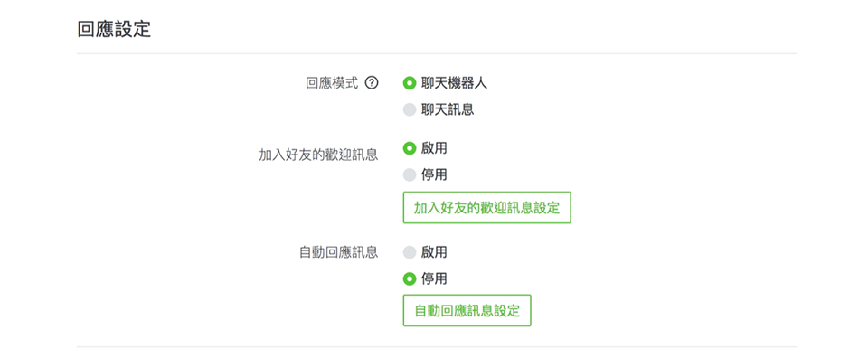Choose 停用 radio circle for 自動回應訊息
Viewport: 868px width, 358px height.
pyautogui.click(x=409, y=278)
